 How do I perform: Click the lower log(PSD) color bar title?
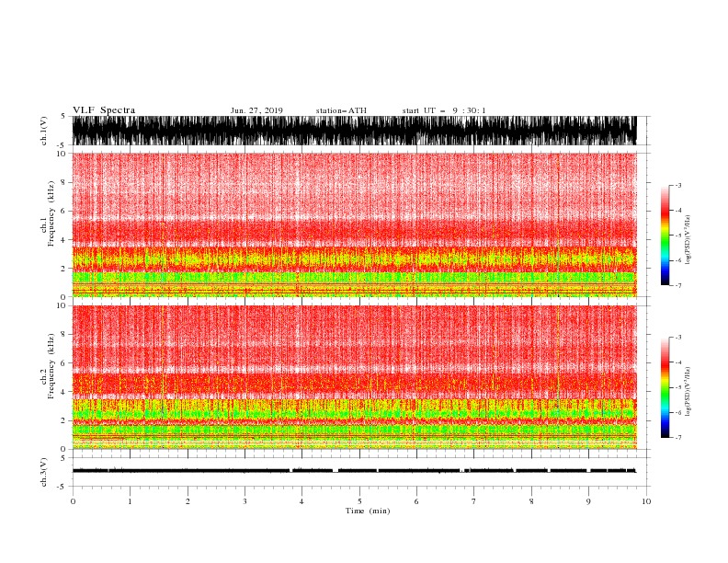coord(688,391)
